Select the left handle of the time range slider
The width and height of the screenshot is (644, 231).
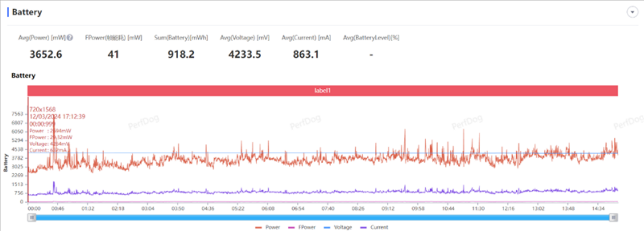(32, 217)
